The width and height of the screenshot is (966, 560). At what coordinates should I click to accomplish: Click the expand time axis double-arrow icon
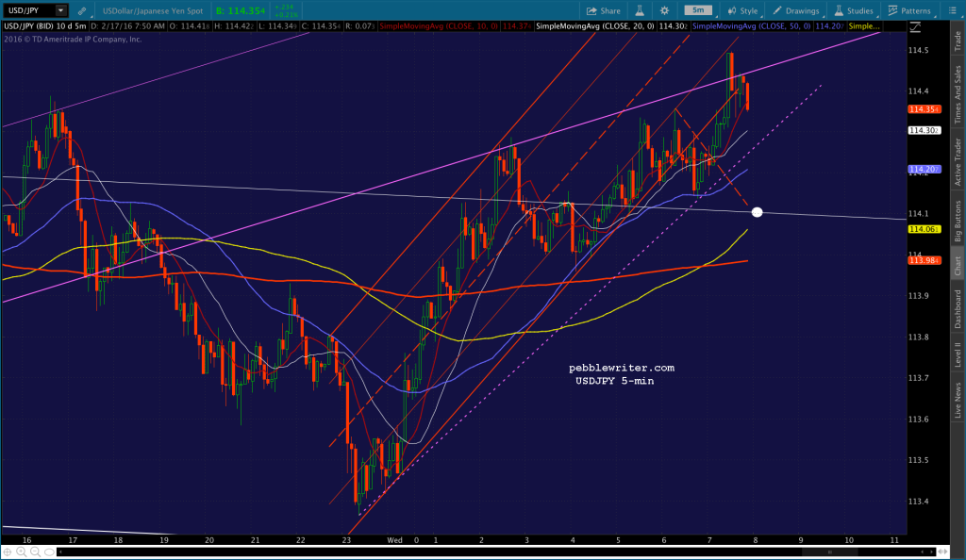point(943,552)
